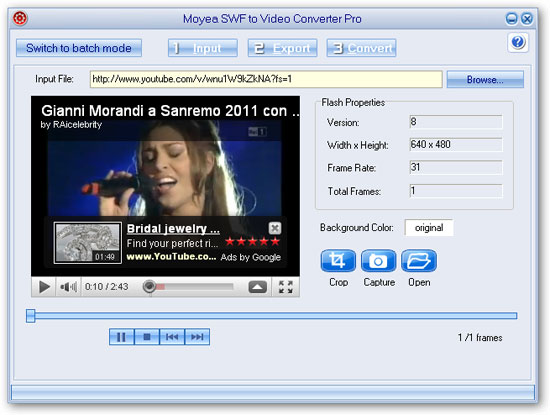
Task: Click the Crop tool icon
Action: click(338, 261)
